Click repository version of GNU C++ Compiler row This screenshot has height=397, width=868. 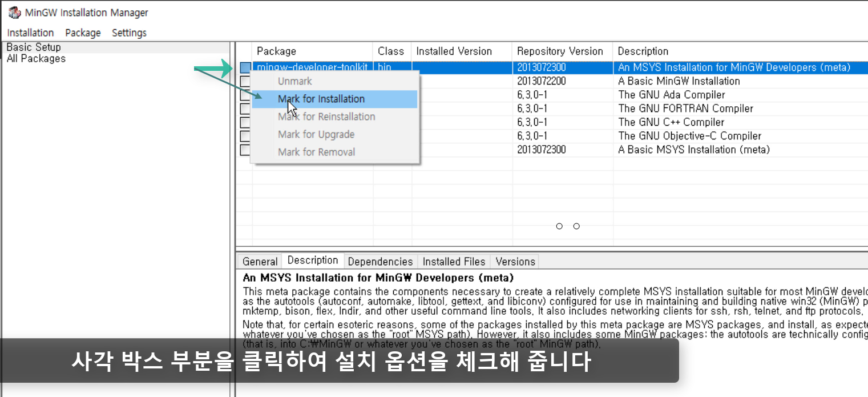tap(532, 122)
